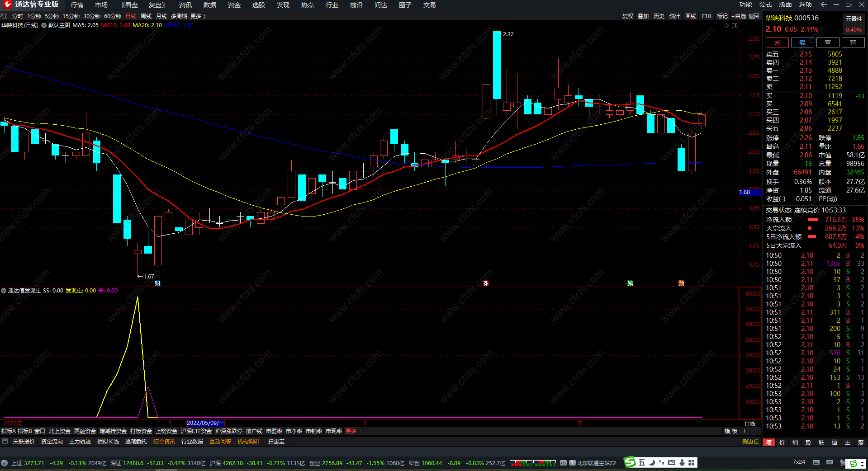Click the 元器件 sector box
The width and height of the screenshot is (868, 471).
click(854, 24)
